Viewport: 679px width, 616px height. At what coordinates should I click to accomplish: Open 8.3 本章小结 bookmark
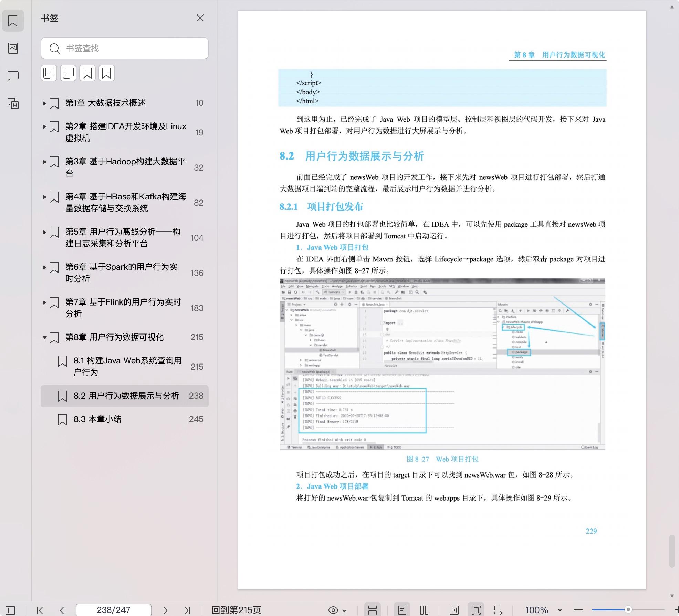(97, 419)
